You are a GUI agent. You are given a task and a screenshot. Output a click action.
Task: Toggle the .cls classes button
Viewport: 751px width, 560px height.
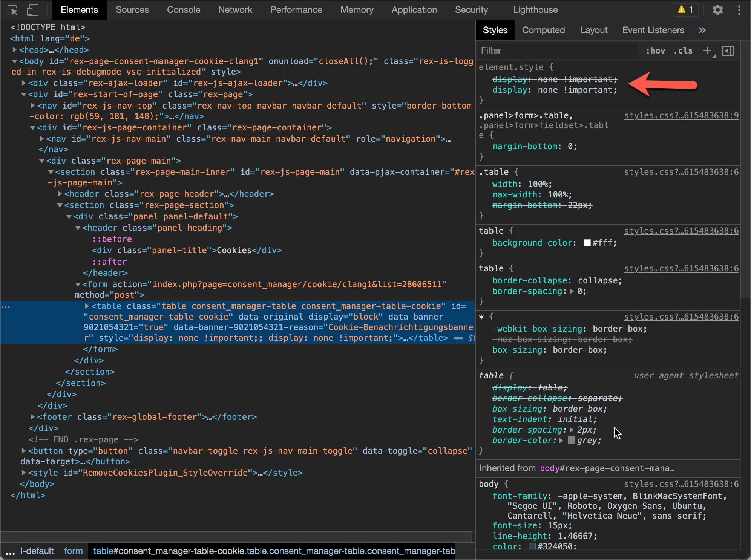pos(683,50)
